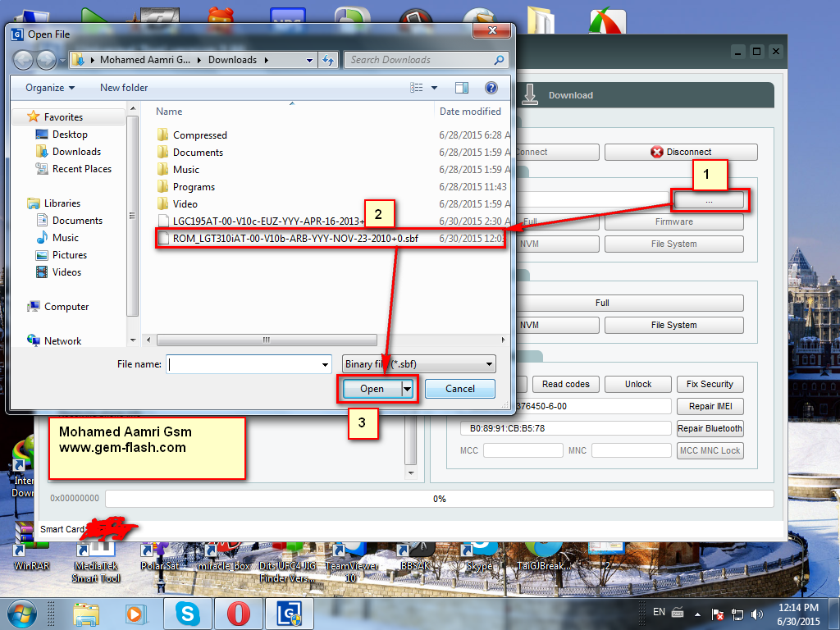Viewport: 840px width, 630px height.
Task: Open the Organize menu
Action: coord(50,87)
